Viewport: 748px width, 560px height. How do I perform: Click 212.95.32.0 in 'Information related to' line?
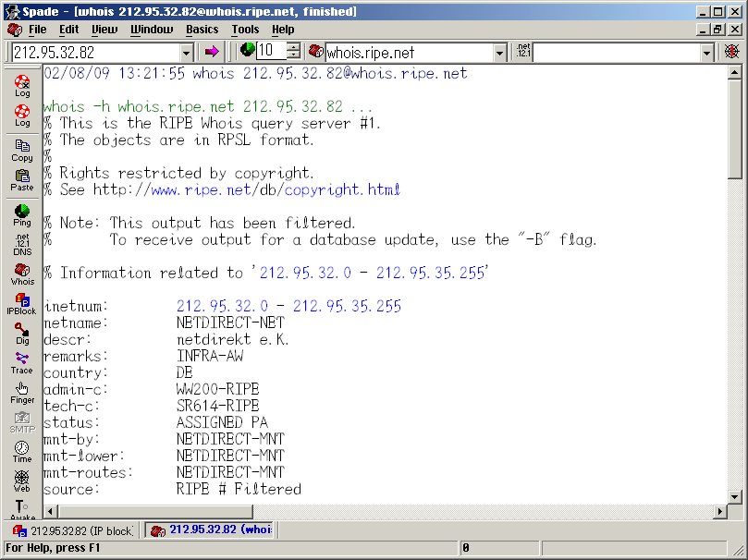pyautogui.click(x=305, y=273)
